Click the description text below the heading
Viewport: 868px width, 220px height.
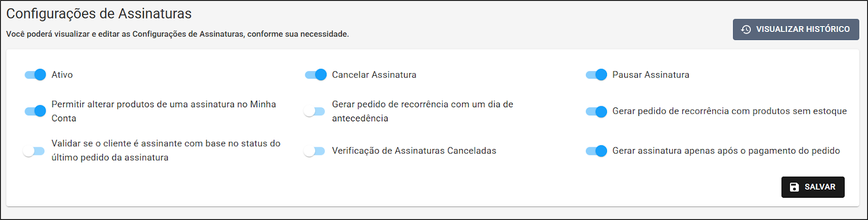coord(177,34)
